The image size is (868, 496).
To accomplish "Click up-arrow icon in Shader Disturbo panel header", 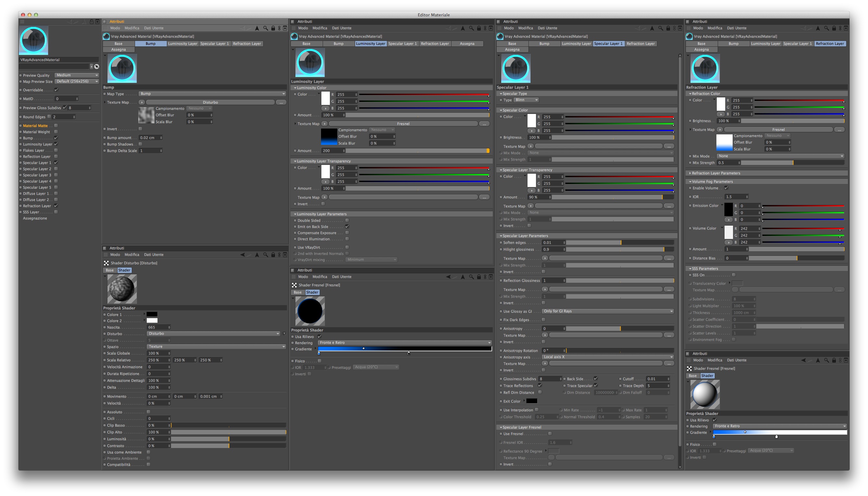I will coord(257,255).
